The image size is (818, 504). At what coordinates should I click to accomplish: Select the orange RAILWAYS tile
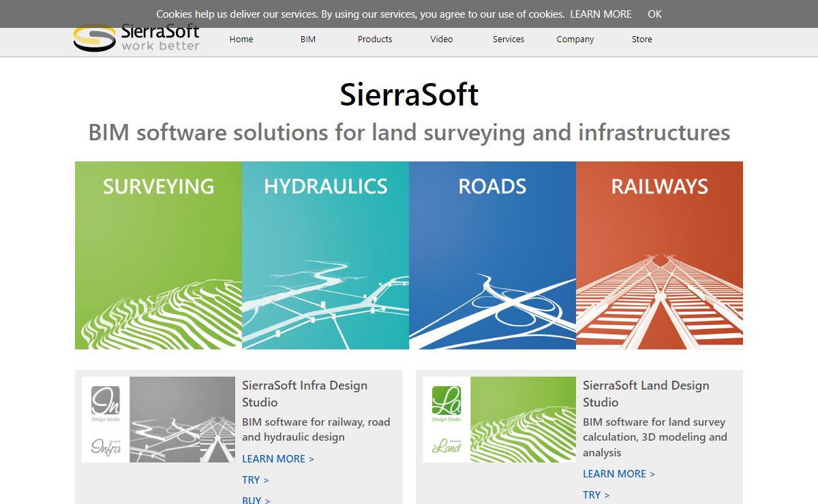[659, 255]
